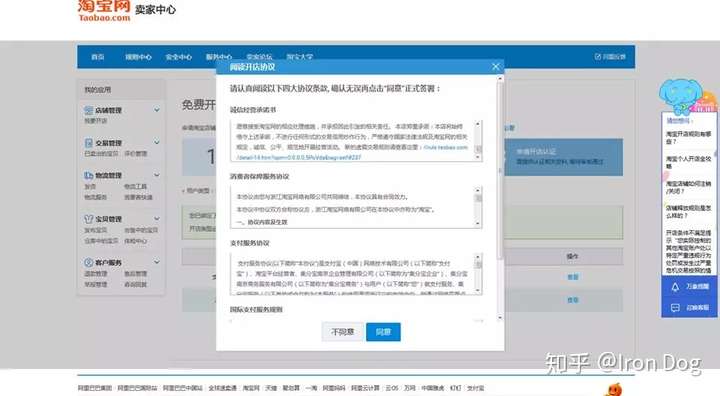This screenshot has height=396, width=720.
Task: Collapse the 物流管理 section chevron
Action: click(x=157, y=175)
